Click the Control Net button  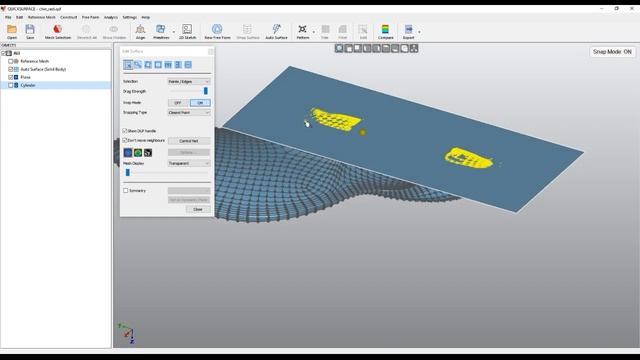click(189, 141)
